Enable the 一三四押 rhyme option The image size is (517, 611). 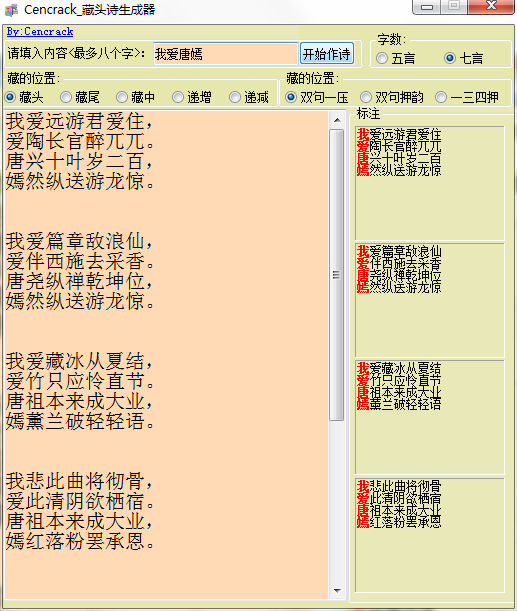(467, 97)
